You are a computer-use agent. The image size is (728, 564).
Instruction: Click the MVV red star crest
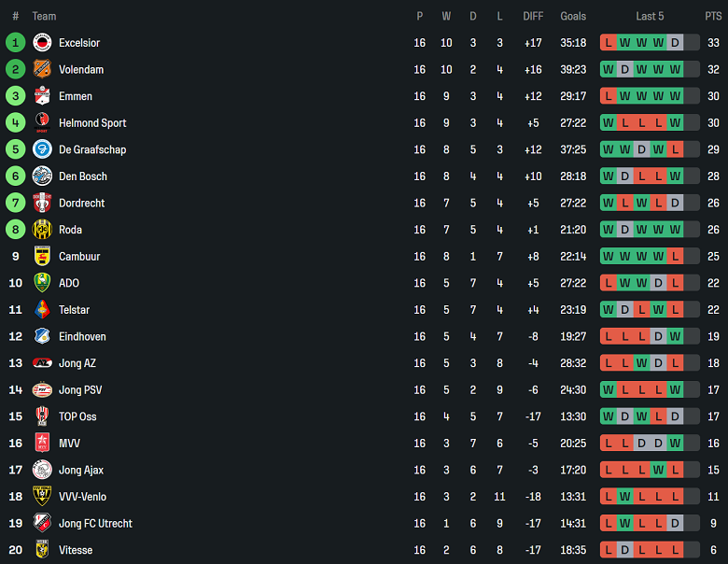coord(42,444)
